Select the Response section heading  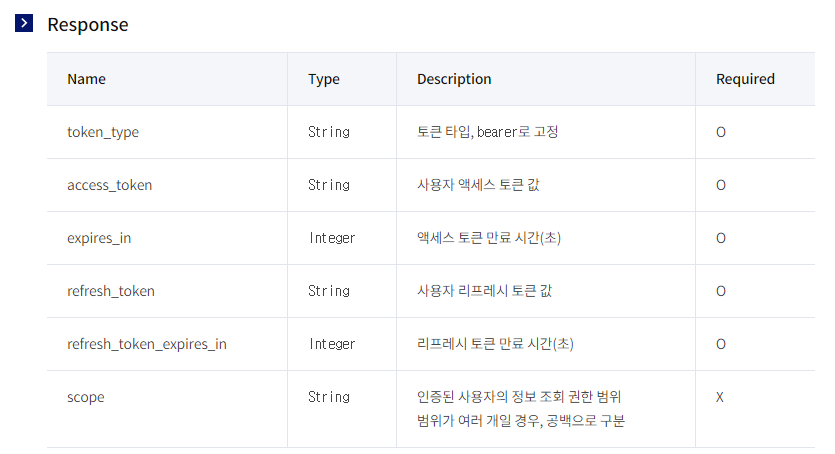point(88,24)
